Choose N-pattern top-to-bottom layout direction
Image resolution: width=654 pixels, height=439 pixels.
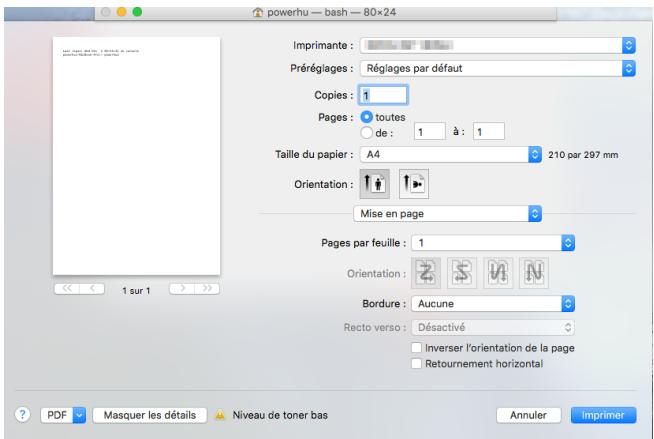tap(534, 273)
